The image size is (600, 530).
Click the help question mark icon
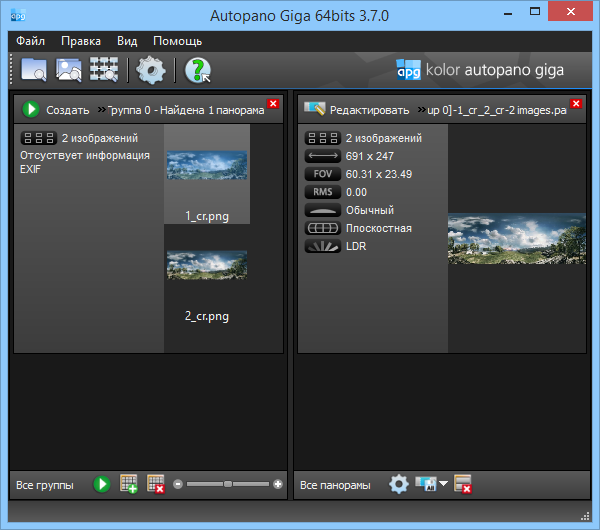pyautogui.click(x=198, y=70)
